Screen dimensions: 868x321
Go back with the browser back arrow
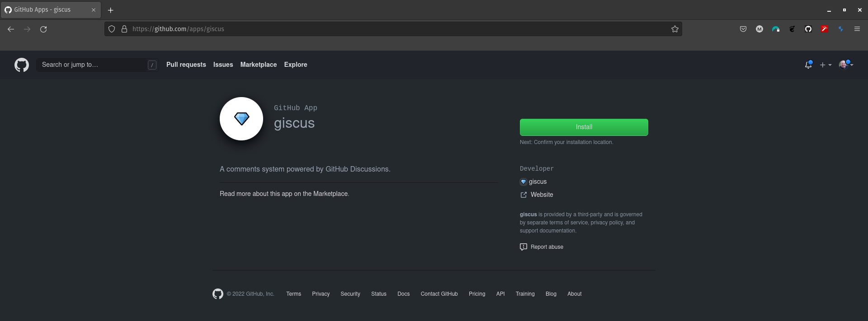[11, 29]
